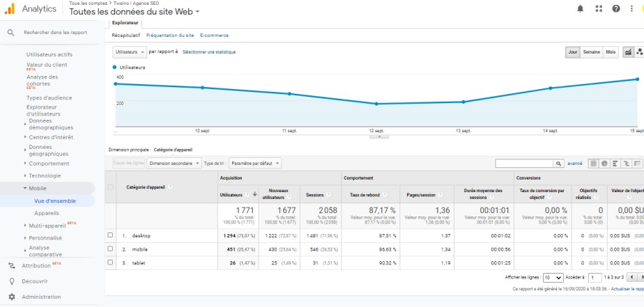
Task: Click the Catégorie d'appareil dimension label
Action: (x=173, y=150)
